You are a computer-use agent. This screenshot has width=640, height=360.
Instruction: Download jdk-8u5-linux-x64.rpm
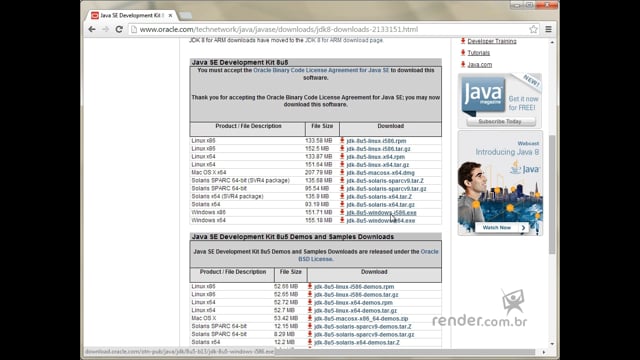pos(376,157)
